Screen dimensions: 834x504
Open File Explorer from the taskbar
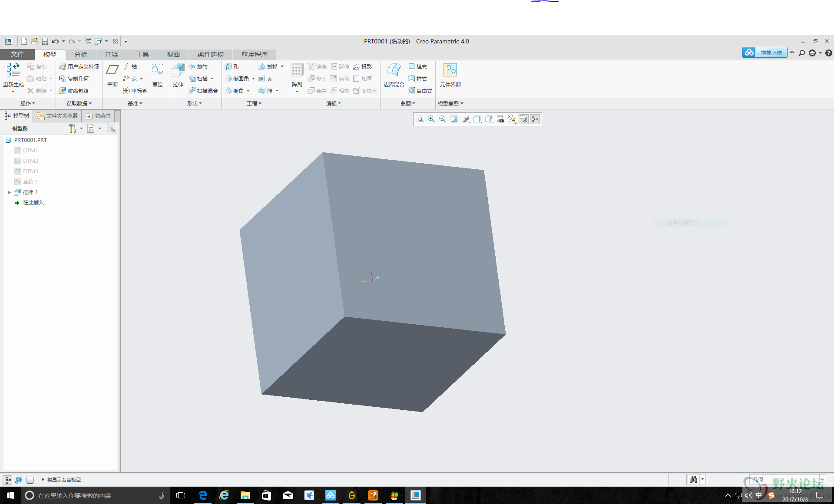point(245,495)
